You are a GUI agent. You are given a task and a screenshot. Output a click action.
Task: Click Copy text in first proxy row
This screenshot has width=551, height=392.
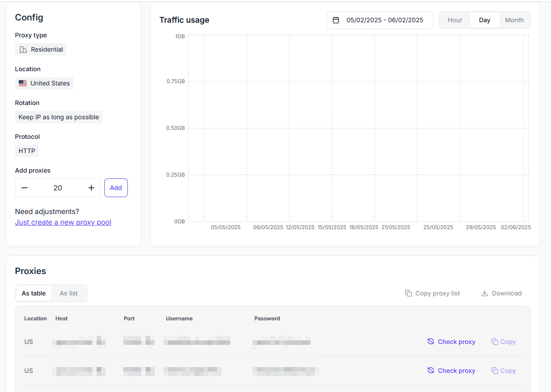[x=508, y=342]
